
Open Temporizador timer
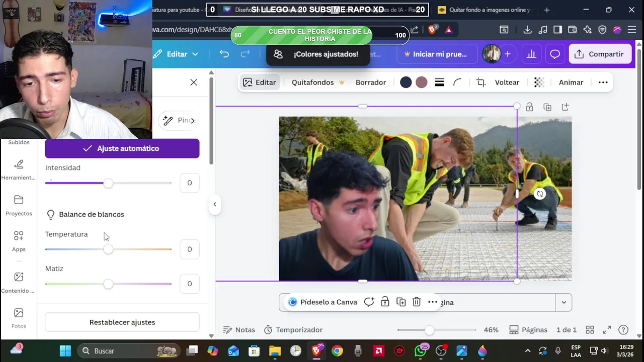pos(293,330)
